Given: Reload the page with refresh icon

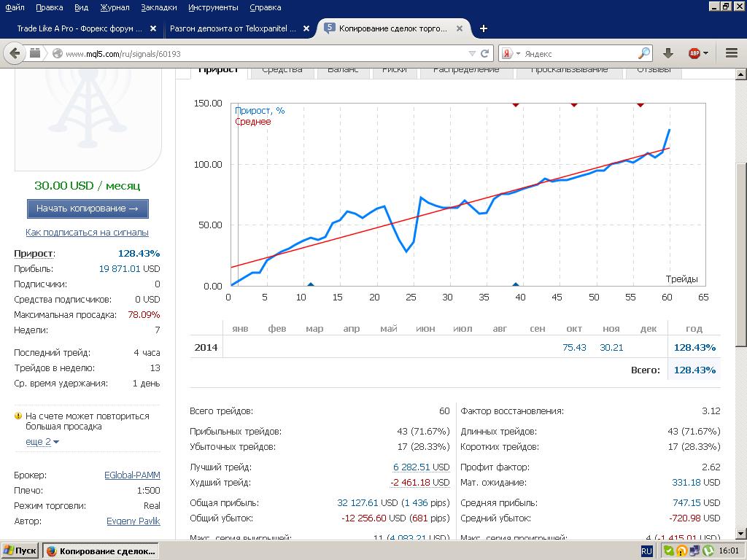Looking at the screenshot, I should (484, 53).
